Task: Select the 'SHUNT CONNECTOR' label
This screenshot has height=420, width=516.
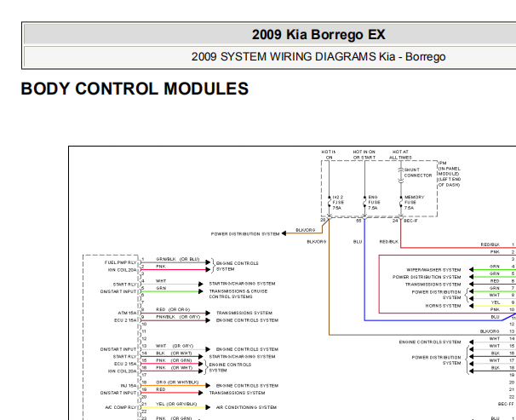Action: 418,172
